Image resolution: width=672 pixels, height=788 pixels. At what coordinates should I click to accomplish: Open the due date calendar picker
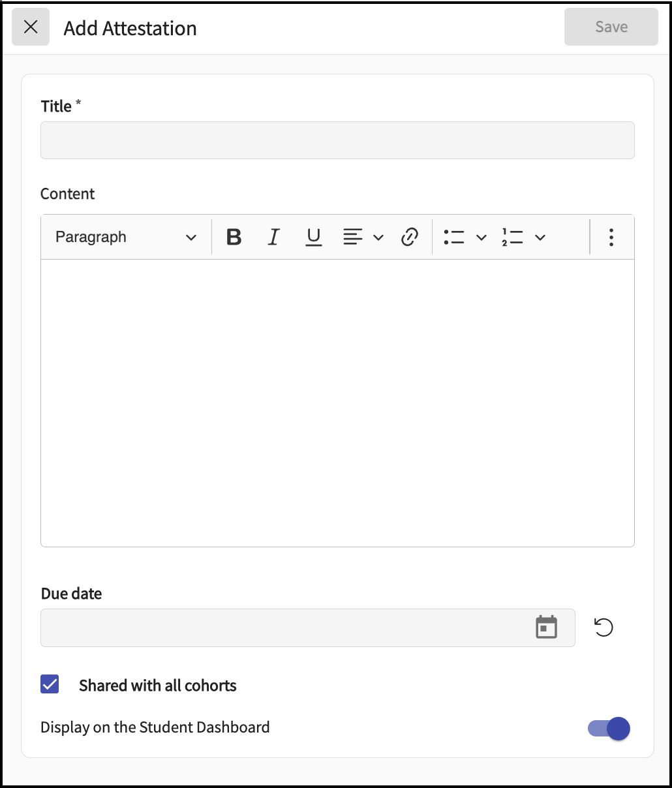click(546, 628)
